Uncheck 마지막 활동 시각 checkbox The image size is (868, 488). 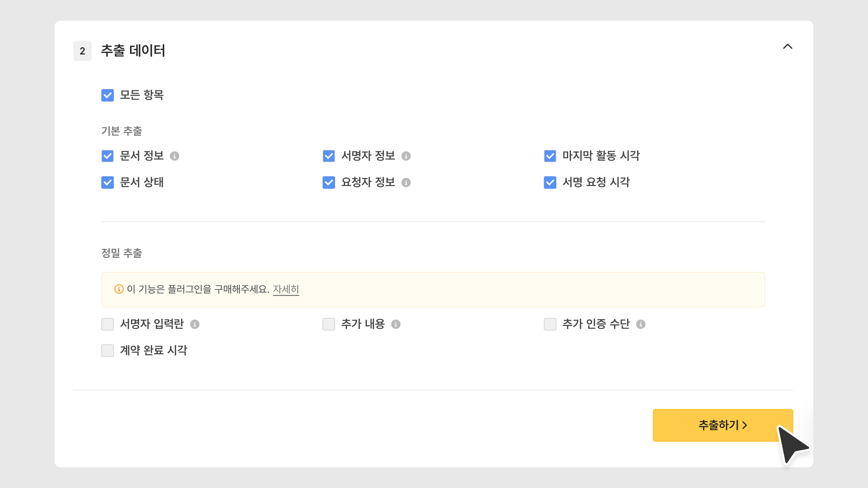click(x=550, y=156)
